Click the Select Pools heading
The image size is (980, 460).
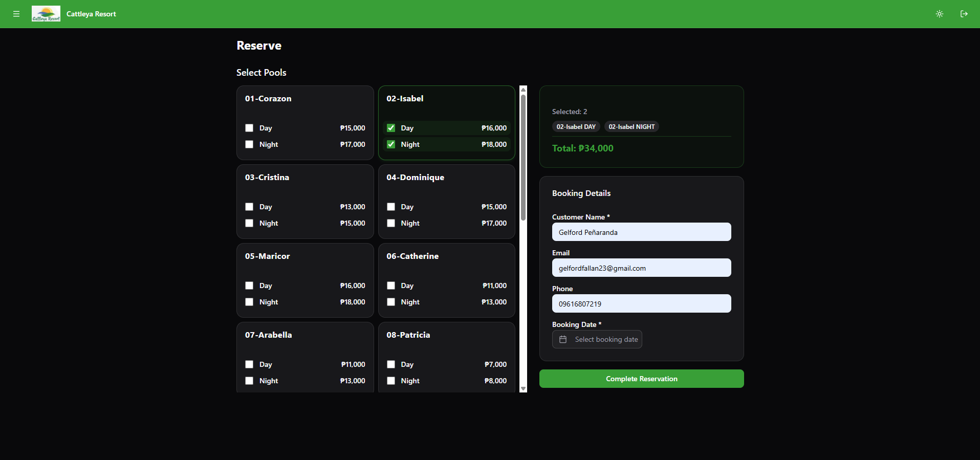pyautogui.click(x=262, y=73)
